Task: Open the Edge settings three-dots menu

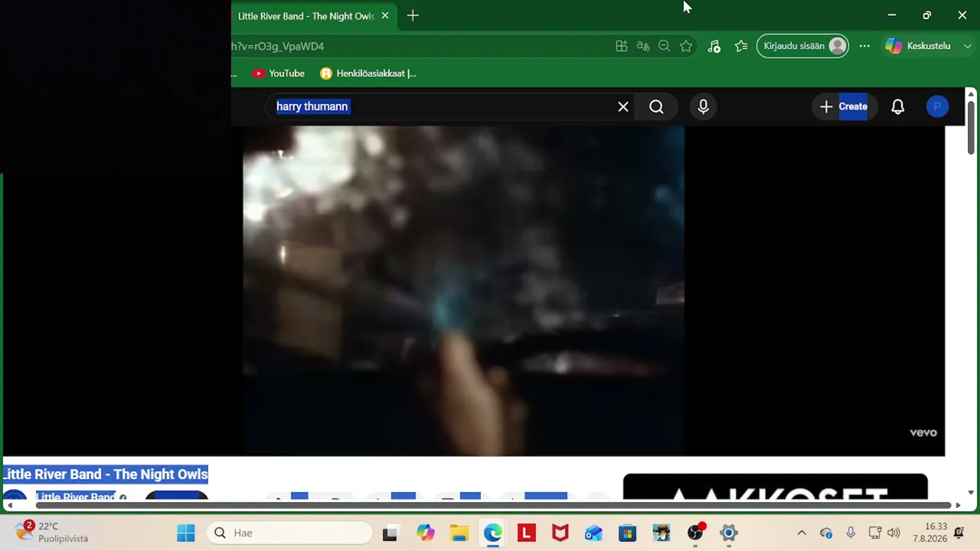Action: tap(864, 46)
